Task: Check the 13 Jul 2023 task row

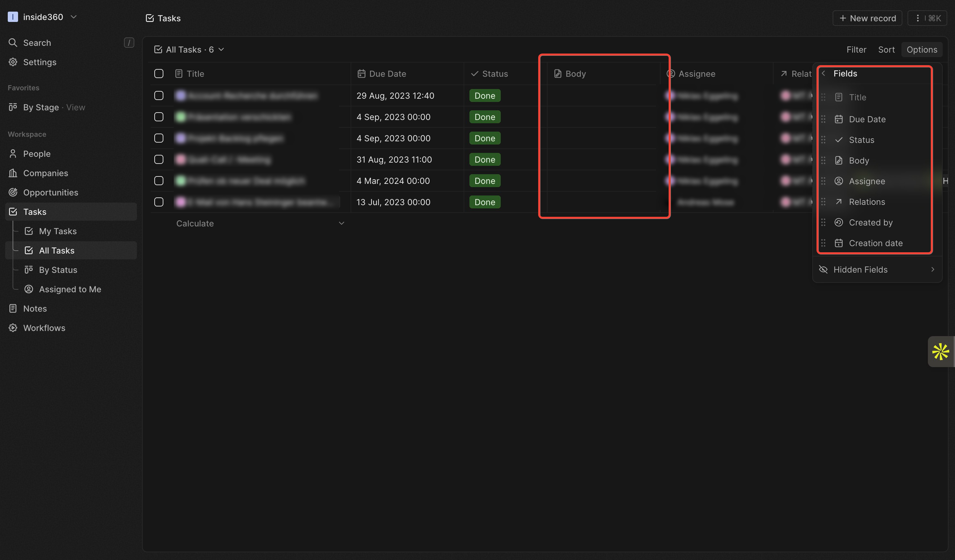Action: 159,202
